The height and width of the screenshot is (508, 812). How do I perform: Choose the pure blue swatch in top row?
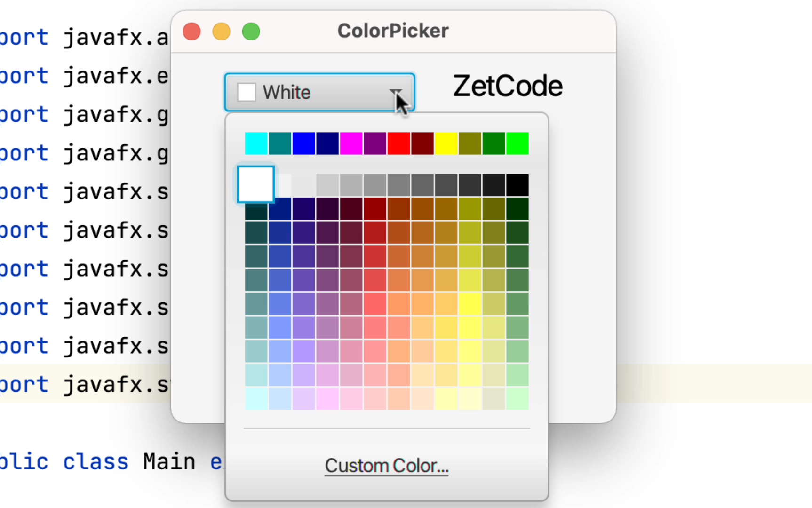click(x=303, y=143)
